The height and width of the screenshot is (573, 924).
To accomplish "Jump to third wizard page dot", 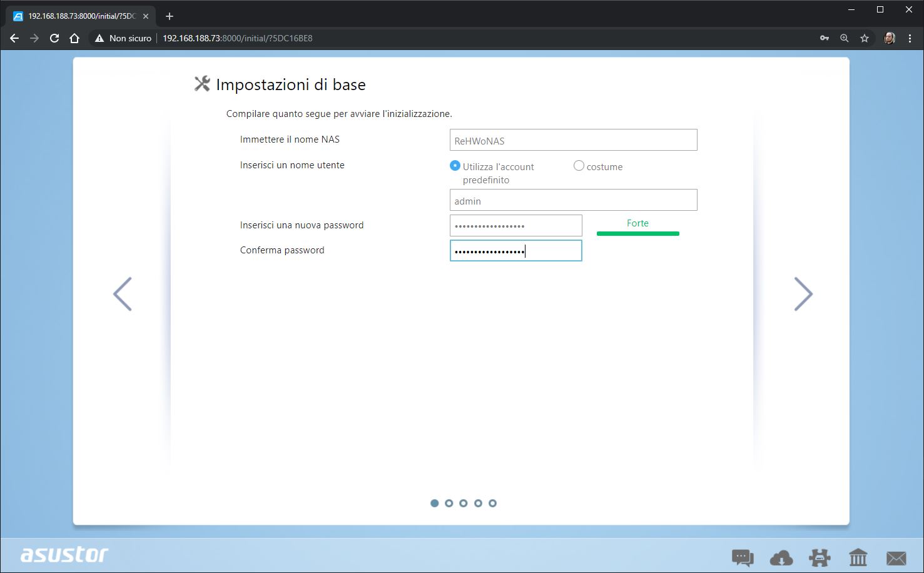I will click(x=464, y=503).
